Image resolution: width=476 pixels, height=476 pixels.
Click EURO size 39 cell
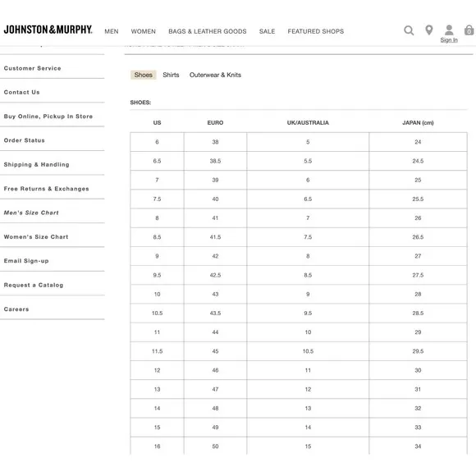click(215, 180)
